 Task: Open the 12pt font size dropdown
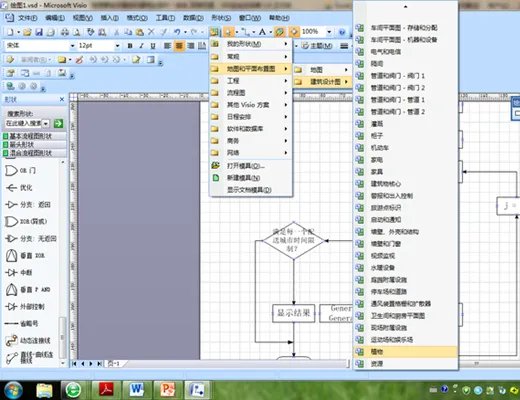tap(117, 46)
